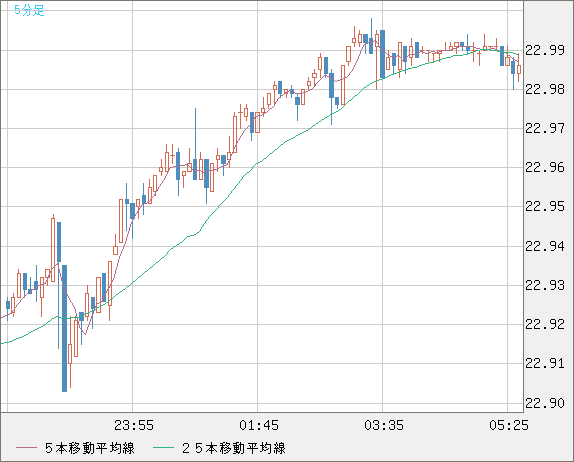Select the 22.96 price axis label

point(545,167)
